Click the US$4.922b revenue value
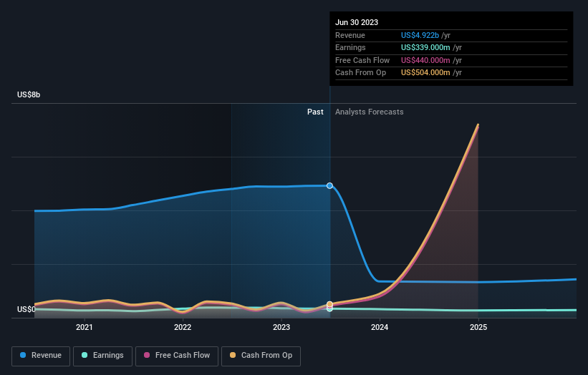Image resolution: width=588 pixels, height=375 pixels. pyautogui.click(x=420, y=35)
